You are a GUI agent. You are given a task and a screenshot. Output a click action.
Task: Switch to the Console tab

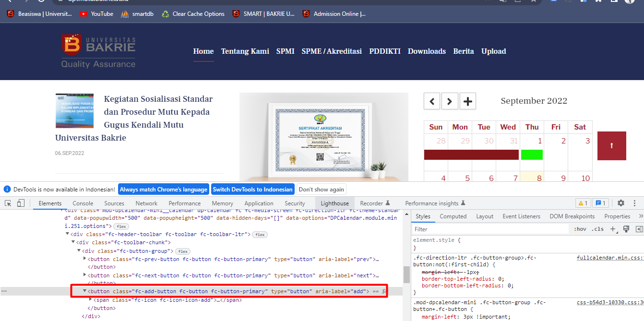[x=83, y=203]
